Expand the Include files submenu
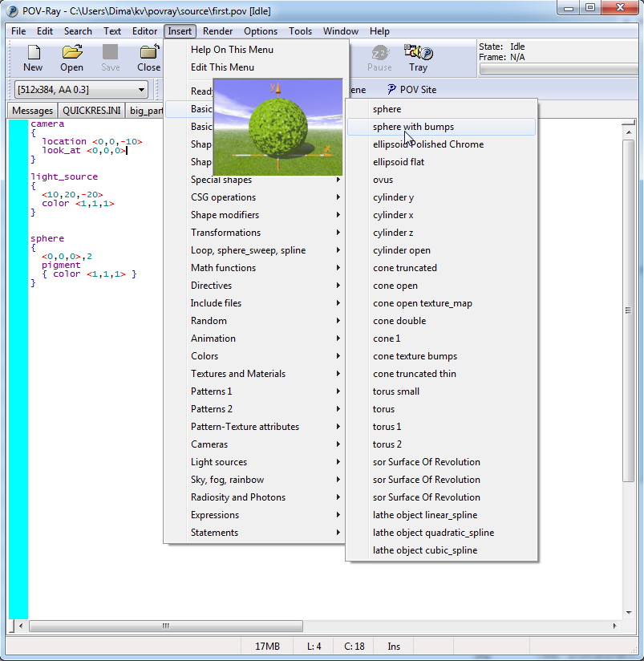644x661 pixels. [255, 303]
